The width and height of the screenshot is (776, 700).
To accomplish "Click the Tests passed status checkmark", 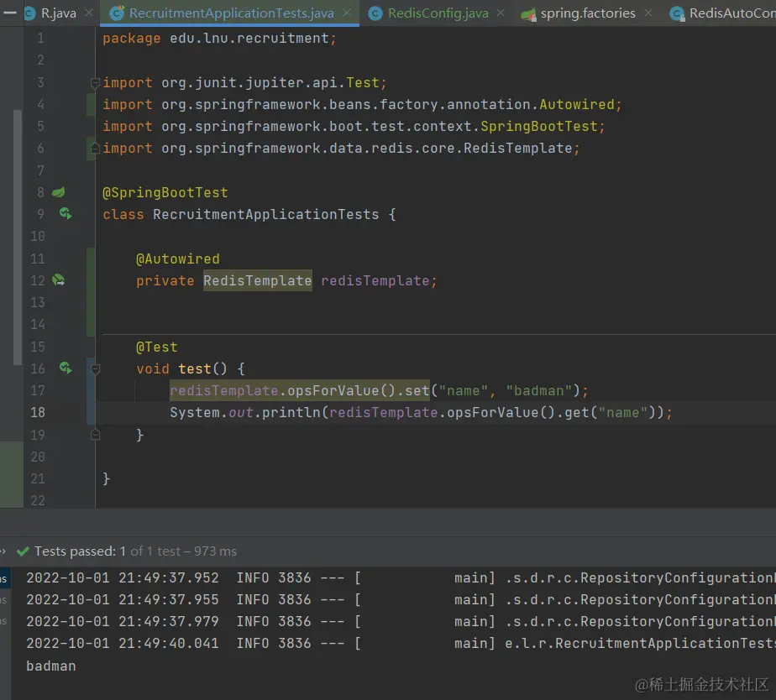I will [23, 551].
